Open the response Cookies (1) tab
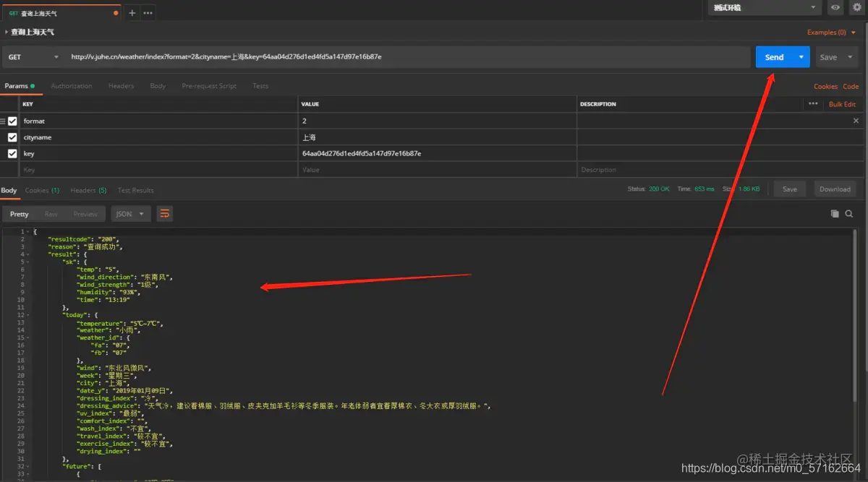 (x=43, y=190)
